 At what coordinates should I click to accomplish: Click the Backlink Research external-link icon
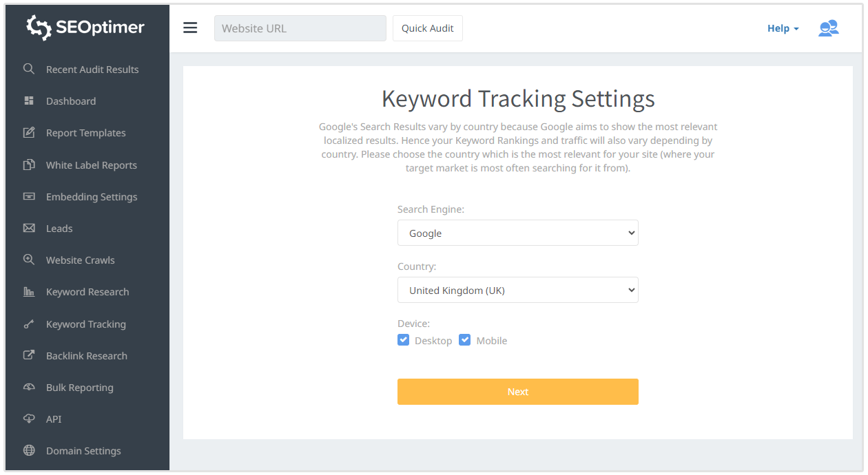tap(29, 355)
